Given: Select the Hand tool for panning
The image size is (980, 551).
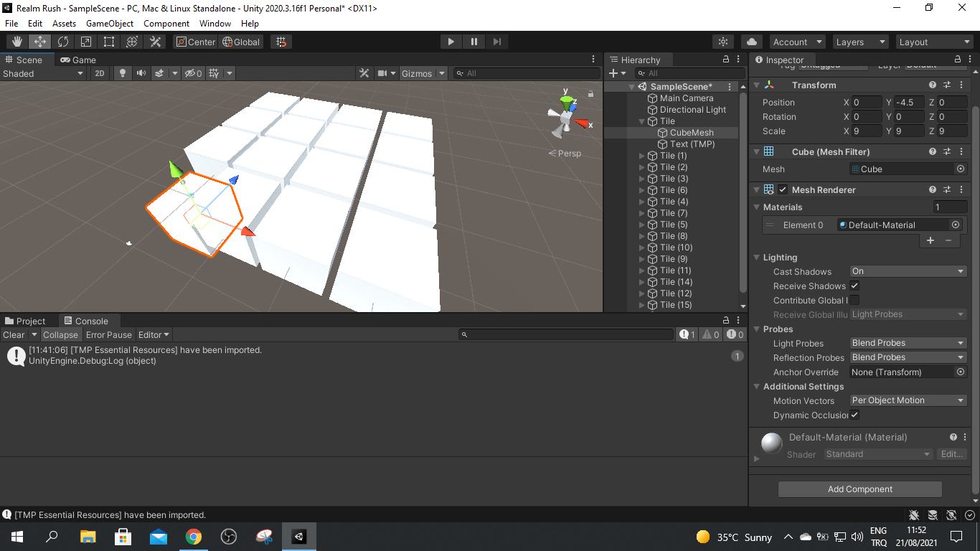Looking at the screenshot, I should tap(16, 41).
